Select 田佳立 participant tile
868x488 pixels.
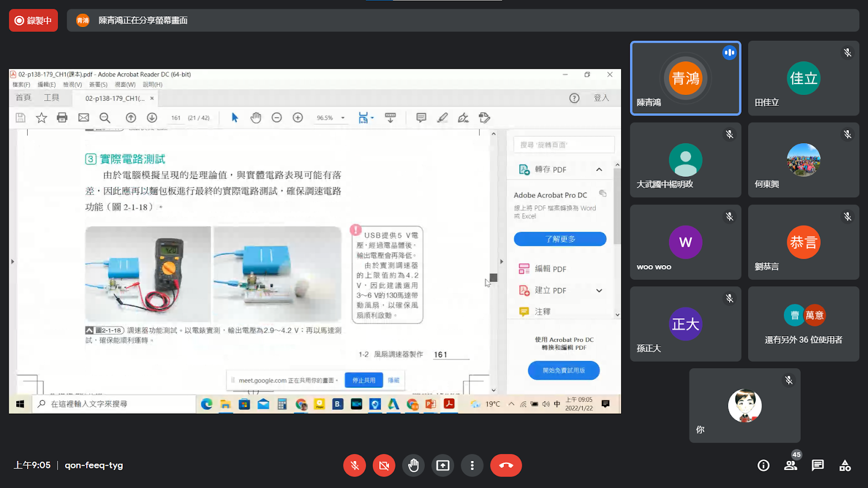click(x=803, y=78)
